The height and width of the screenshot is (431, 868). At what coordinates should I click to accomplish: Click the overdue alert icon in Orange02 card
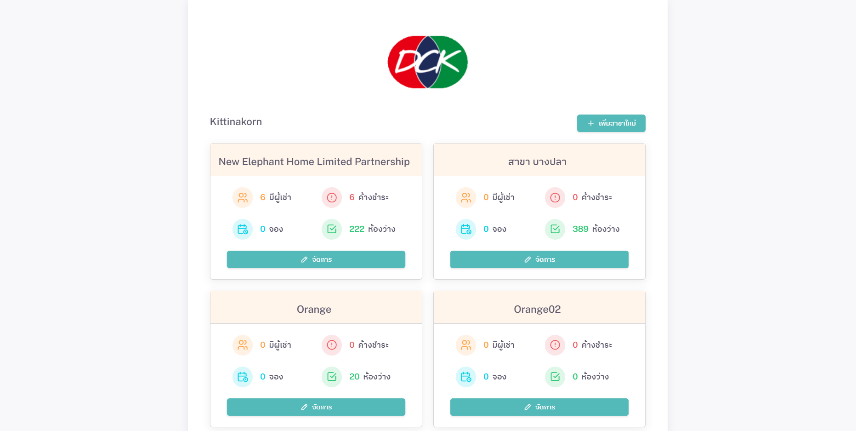click(x=555, y=345)
